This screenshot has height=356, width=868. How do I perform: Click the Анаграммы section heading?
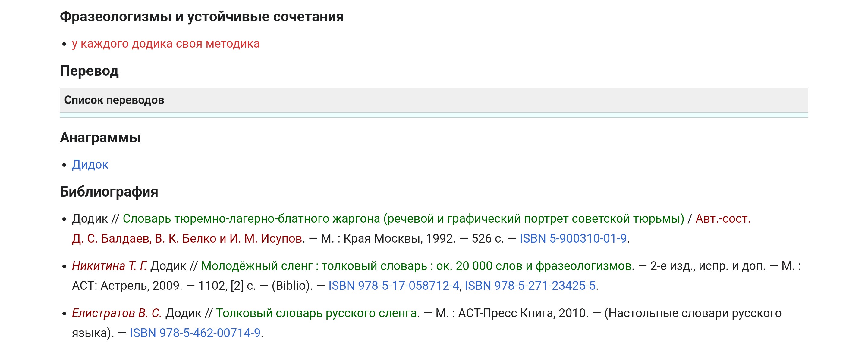[100, 138]
